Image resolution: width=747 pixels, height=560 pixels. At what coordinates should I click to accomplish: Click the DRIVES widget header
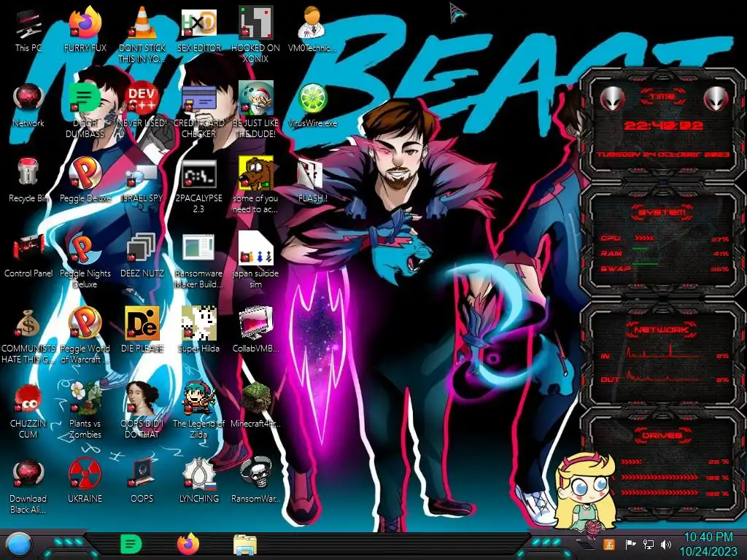(662, 435)
